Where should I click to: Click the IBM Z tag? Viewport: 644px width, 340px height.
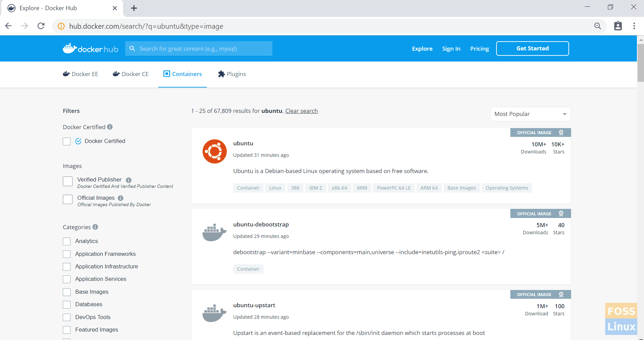[x=316, y=188]
